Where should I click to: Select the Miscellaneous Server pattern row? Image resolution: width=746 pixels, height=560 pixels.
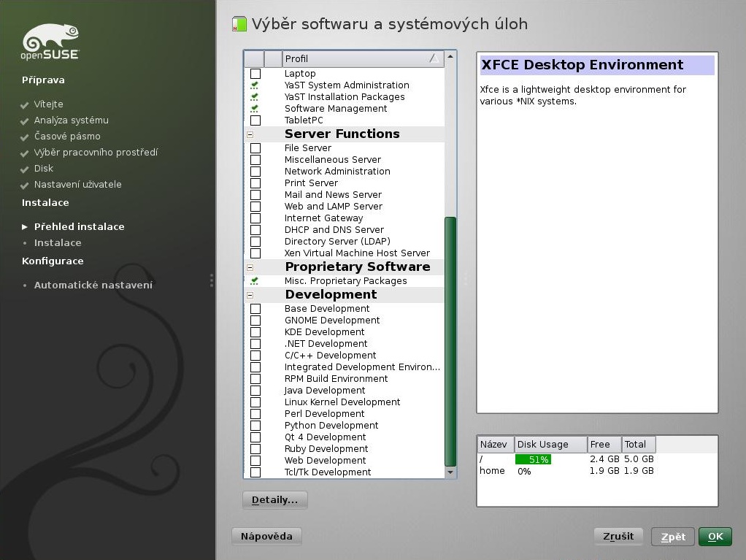click(345, 160)
